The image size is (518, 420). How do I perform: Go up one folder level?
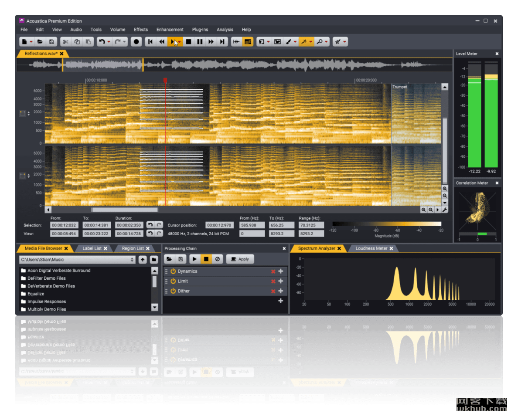coord(143,260)
